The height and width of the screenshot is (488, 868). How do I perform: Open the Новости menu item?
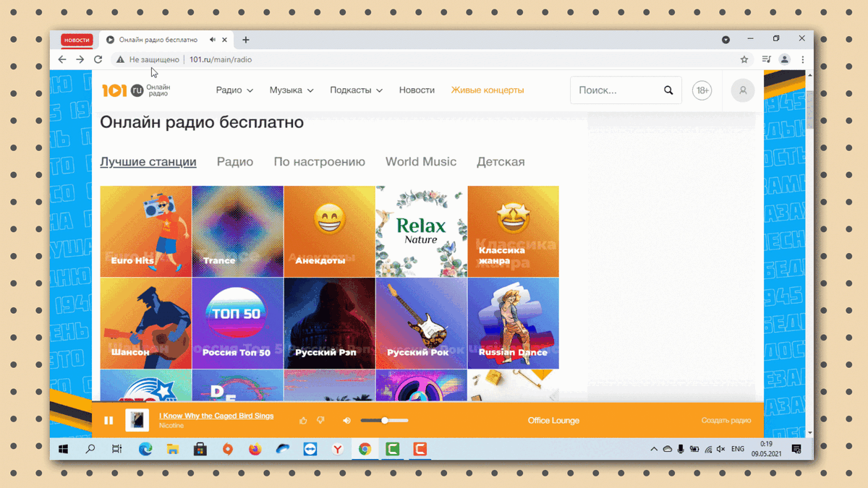coord(417,90)
